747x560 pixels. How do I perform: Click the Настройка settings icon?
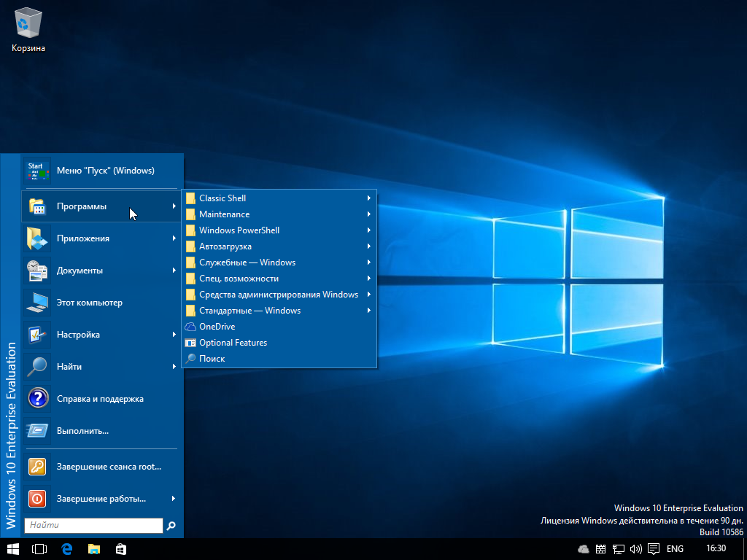[38, 334]
